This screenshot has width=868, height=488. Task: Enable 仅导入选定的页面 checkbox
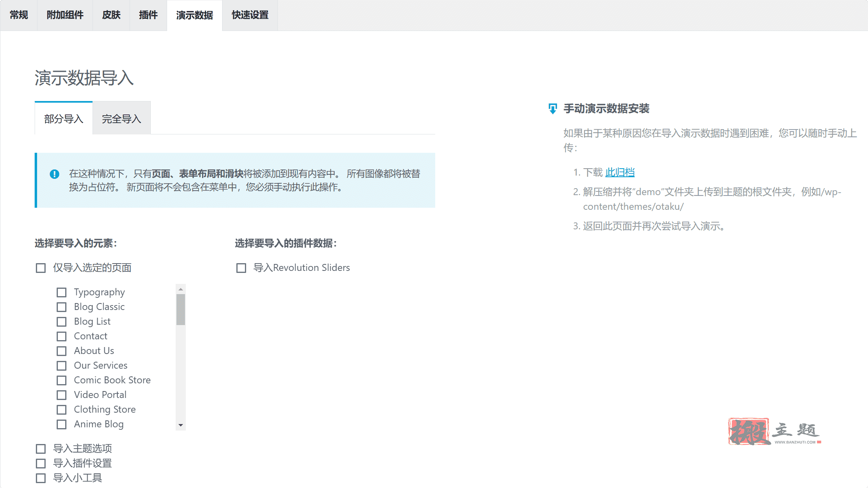pyautogui.click(x=41, y=268)
